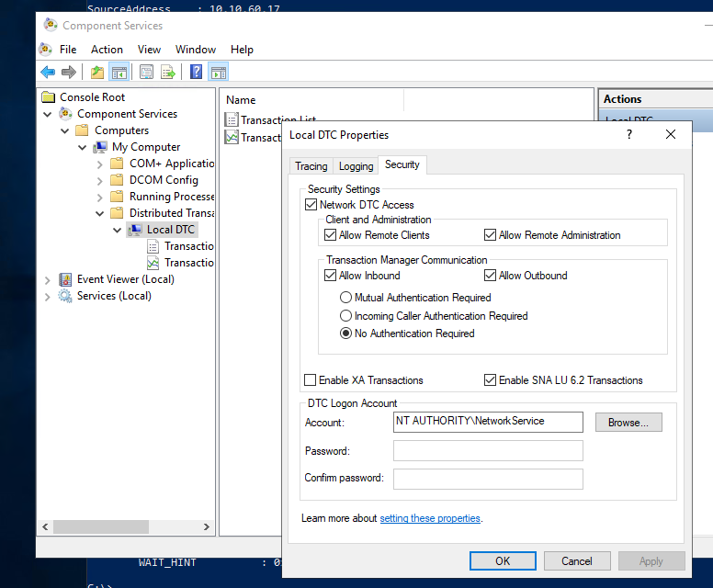Click the Transaction List icon in tree
The width and height of the screenshot is (713, 588).
click(153, 246)
